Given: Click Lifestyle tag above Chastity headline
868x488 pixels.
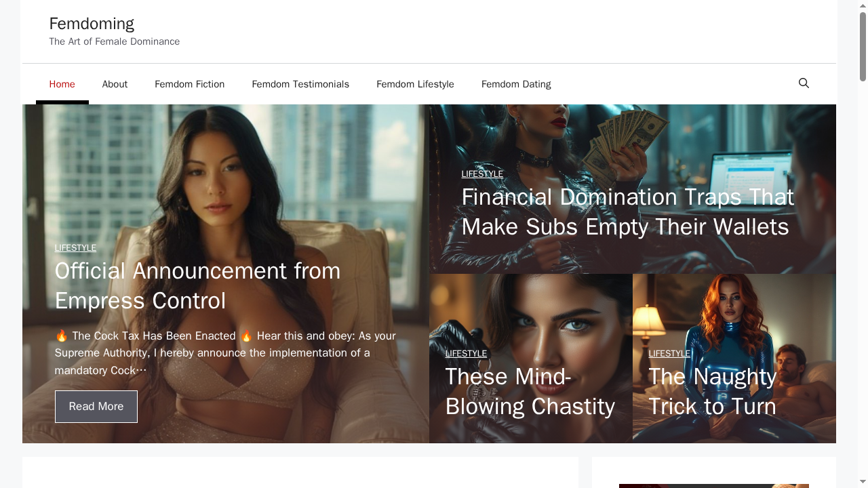Looking at the screenshot, I should coord(466,354).
